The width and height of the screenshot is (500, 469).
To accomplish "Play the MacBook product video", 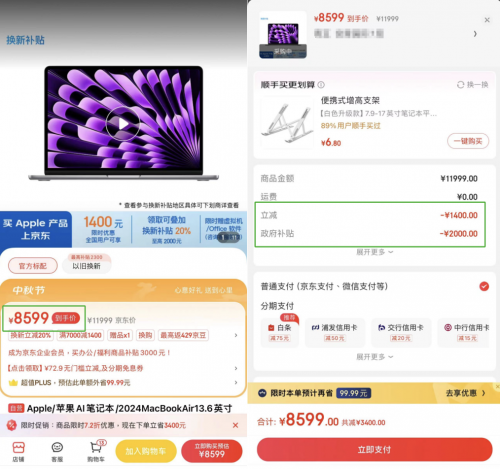I will pos(123,124).
